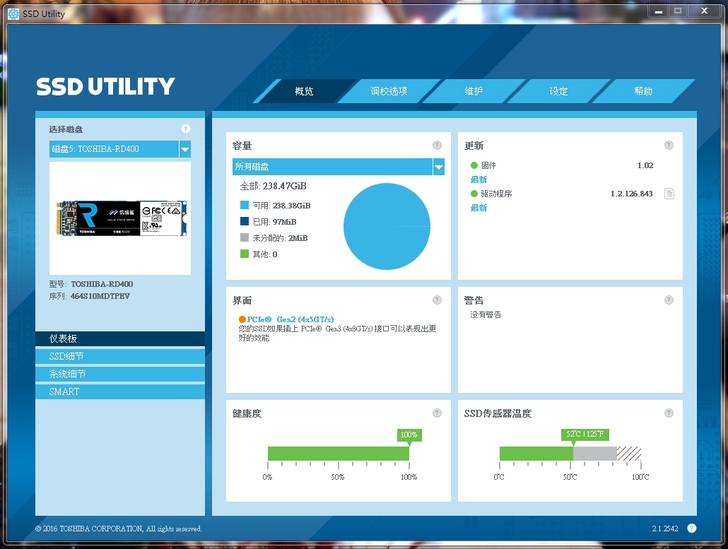This screenshot has width=728, height=549.
Task: Open help icon in Interface panel
Action: 437,300
